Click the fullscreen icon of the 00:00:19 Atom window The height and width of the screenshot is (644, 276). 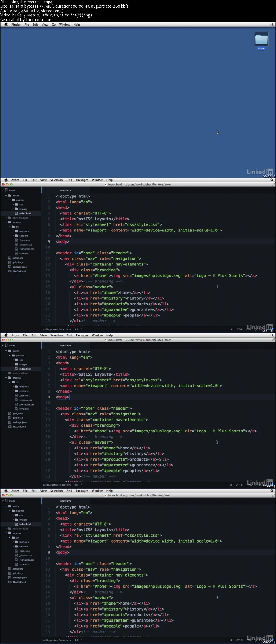tap(273, 185)
